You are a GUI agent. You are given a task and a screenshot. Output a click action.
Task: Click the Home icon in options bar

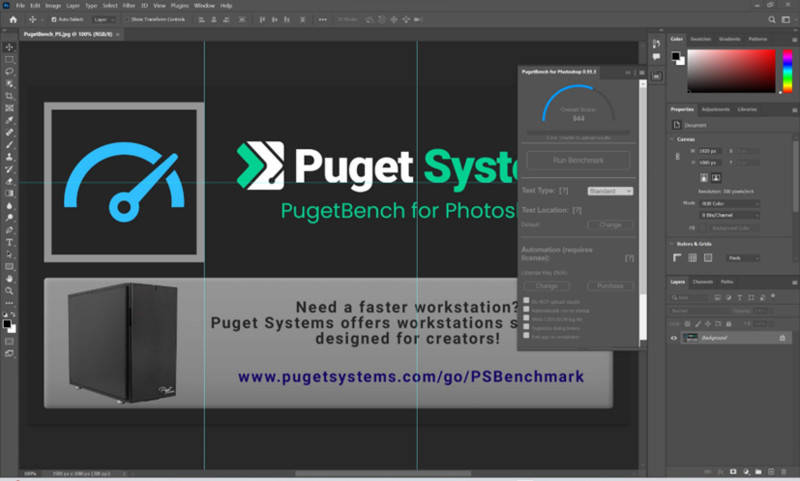10,19
